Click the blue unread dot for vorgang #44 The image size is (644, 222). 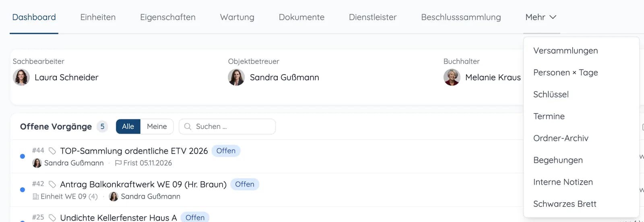pyautogui.click(x=23, y=156)
